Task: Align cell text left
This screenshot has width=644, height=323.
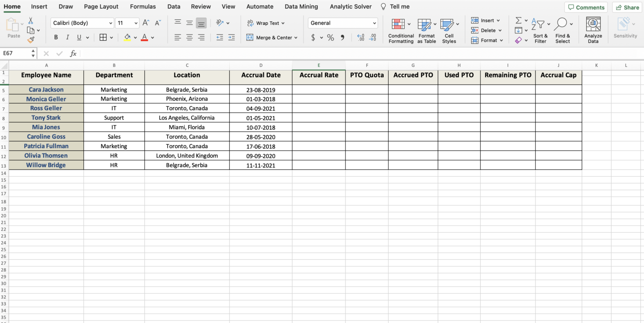Action: (x=178, y=37)
